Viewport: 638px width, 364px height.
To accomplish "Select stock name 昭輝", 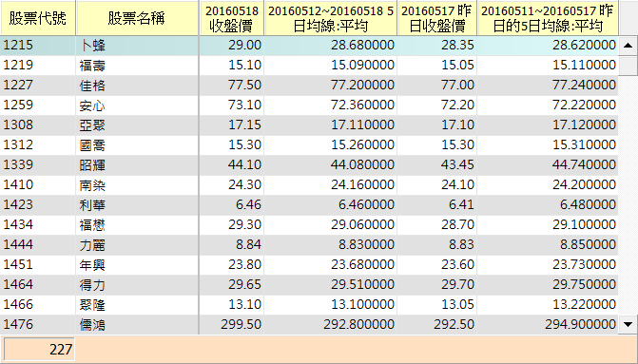I will tap(92, 164).
